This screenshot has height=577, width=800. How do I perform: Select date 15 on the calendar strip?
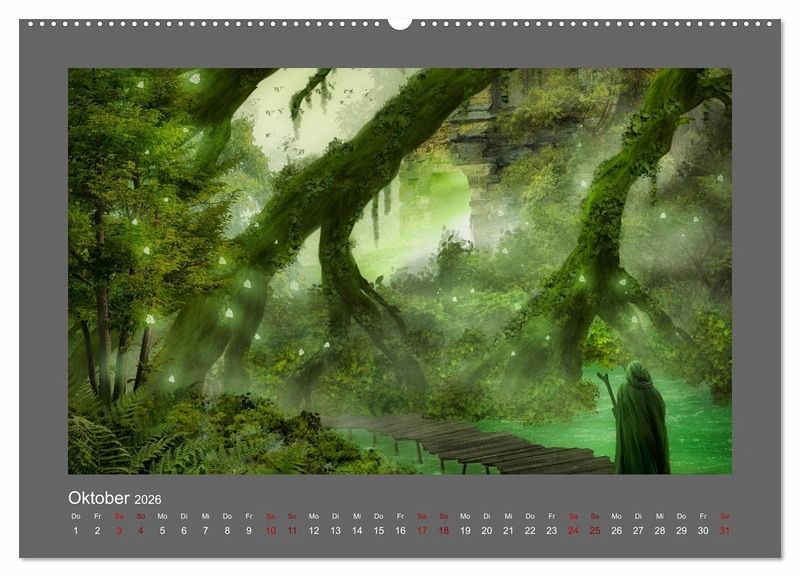(378, 531)
